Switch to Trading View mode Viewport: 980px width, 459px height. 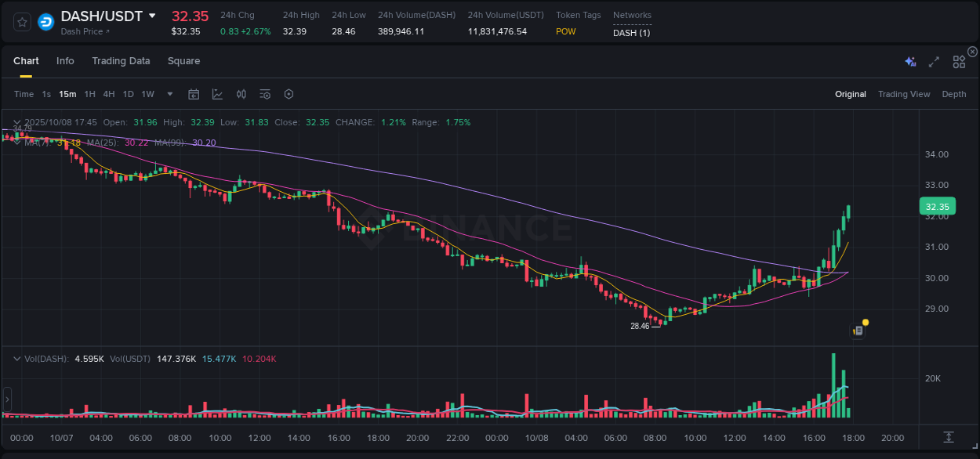(904, 93)
